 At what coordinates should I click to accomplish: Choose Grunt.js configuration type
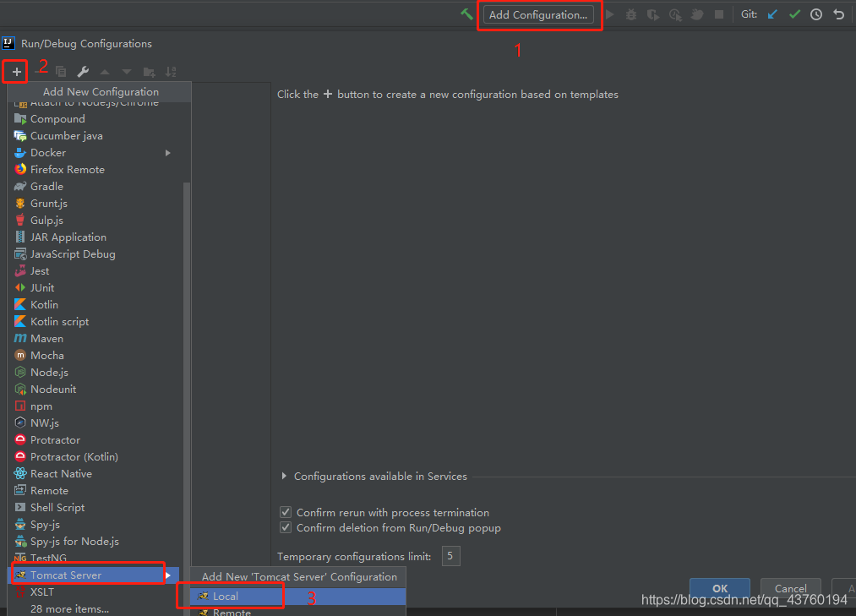click(x=92, y=204)
